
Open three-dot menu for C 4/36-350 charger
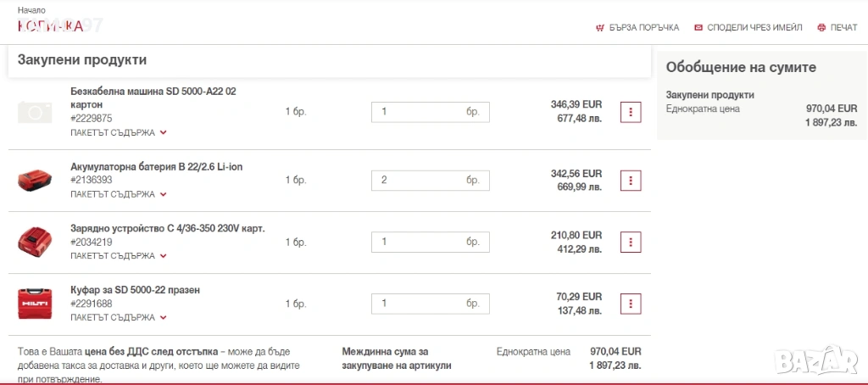point(631,242)
